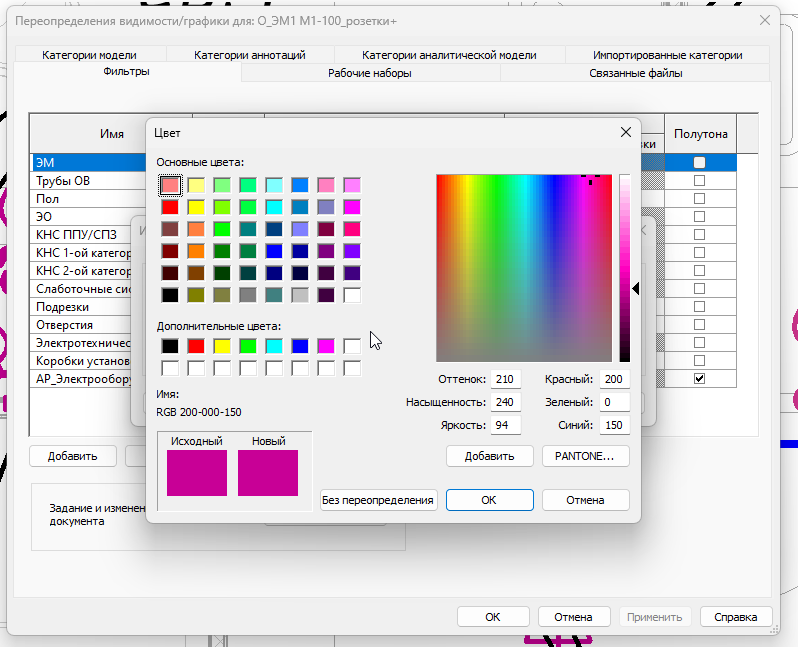798x647 pixels.
Task: Enable Полутона checkbox for Трубы ОВ row
Action: (699, 181)
